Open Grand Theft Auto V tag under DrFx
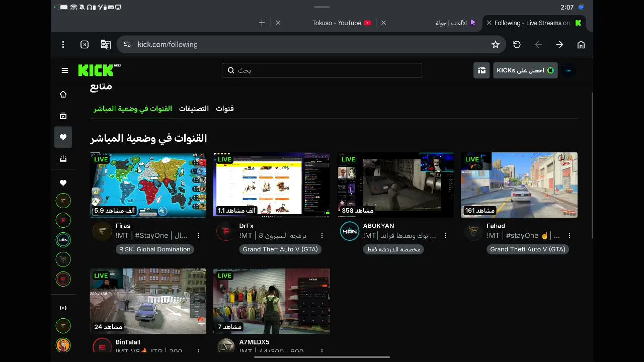Screen dimensions: 644x362 point(280,249)
